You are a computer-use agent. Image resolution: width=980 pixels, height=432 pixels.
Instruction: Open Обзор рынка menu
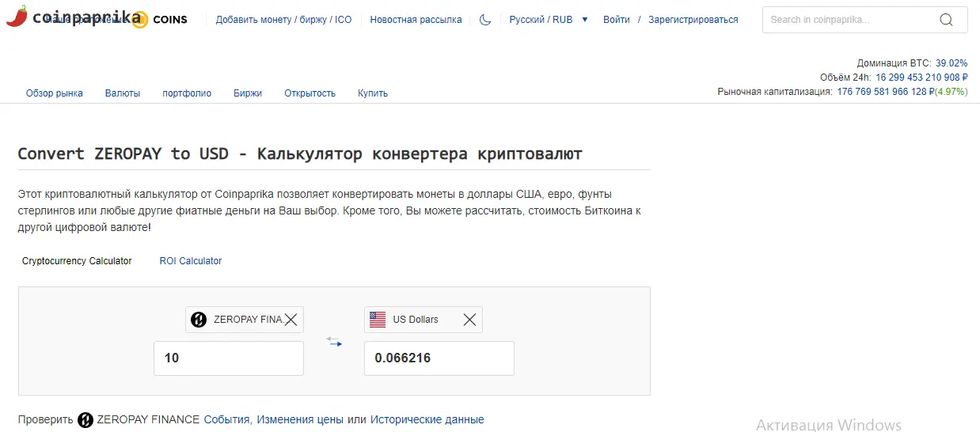[55, 93]
